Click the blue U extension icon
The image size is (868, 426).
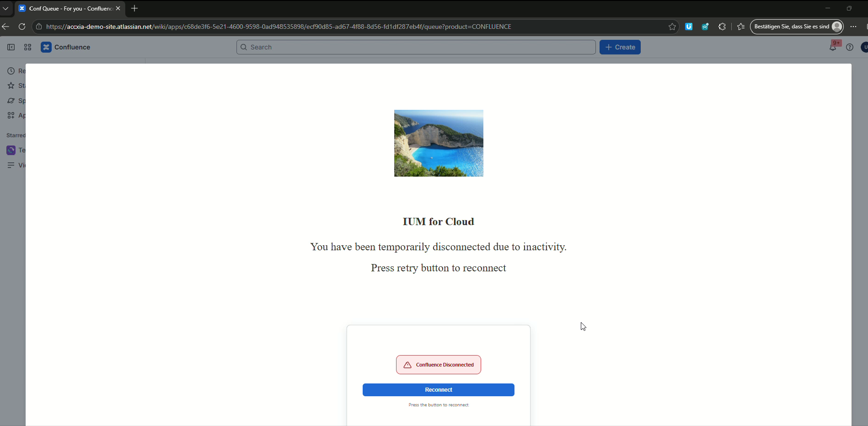tap(689, 27)
